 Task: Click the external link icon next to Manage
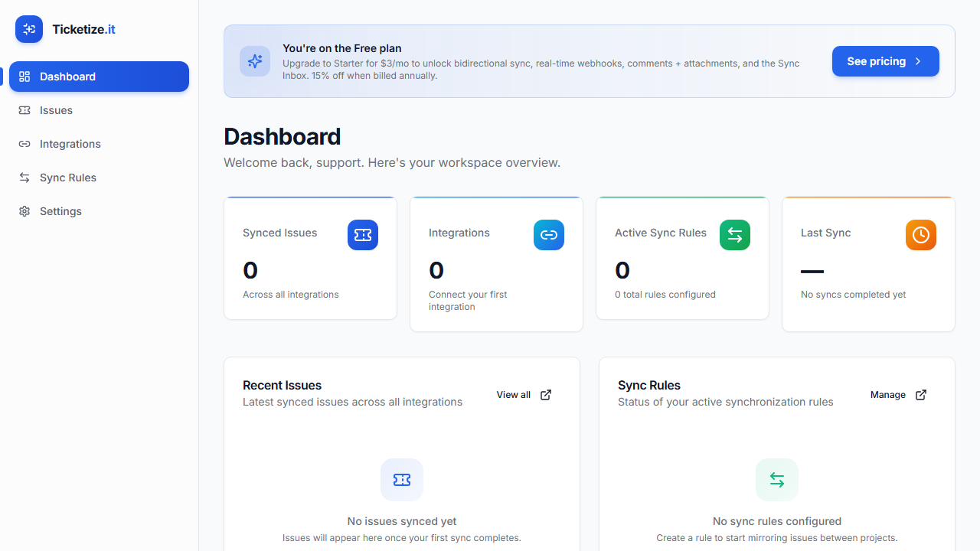point(921,395)
